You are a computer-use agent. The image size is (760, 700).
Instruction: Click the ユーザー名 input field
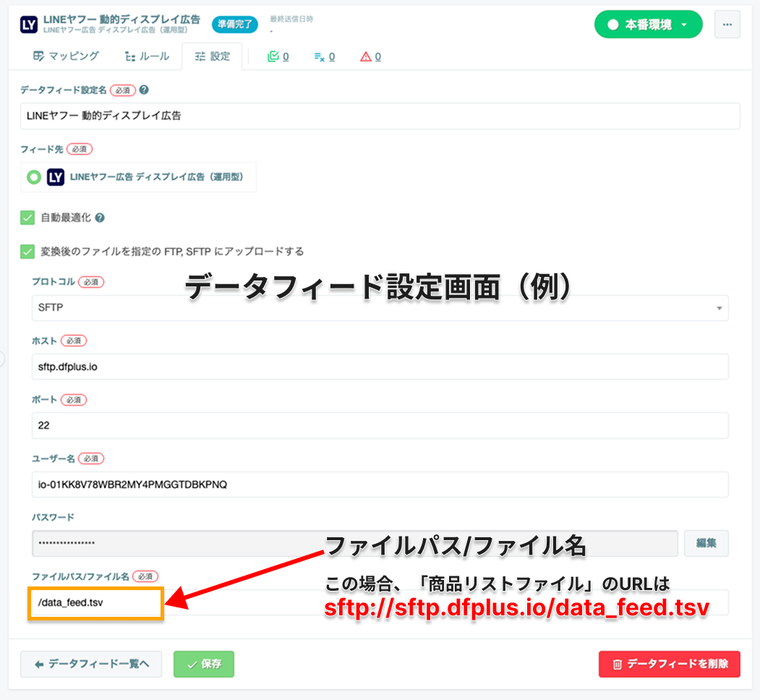(380, 485)
